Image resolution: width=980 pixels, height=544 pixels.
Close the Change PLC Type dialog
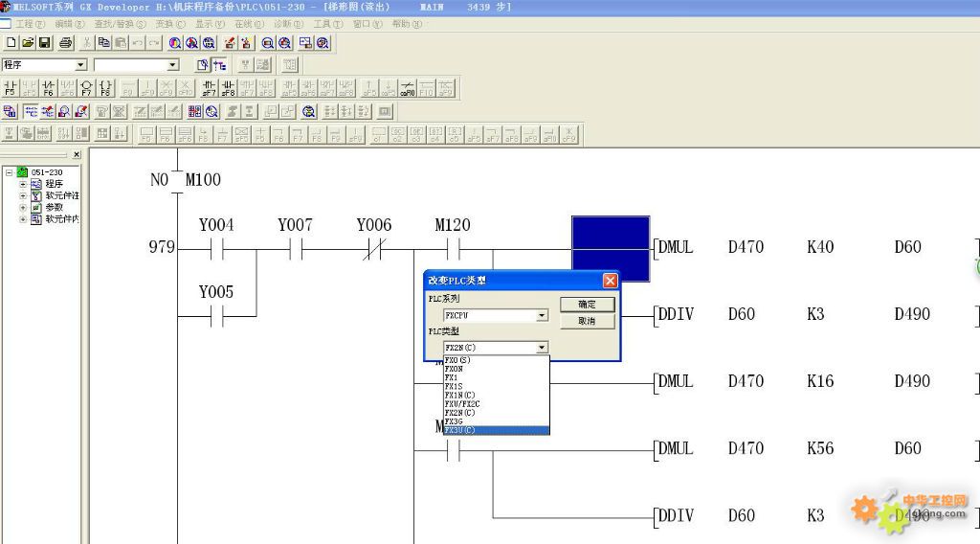(x=610, y=281)
